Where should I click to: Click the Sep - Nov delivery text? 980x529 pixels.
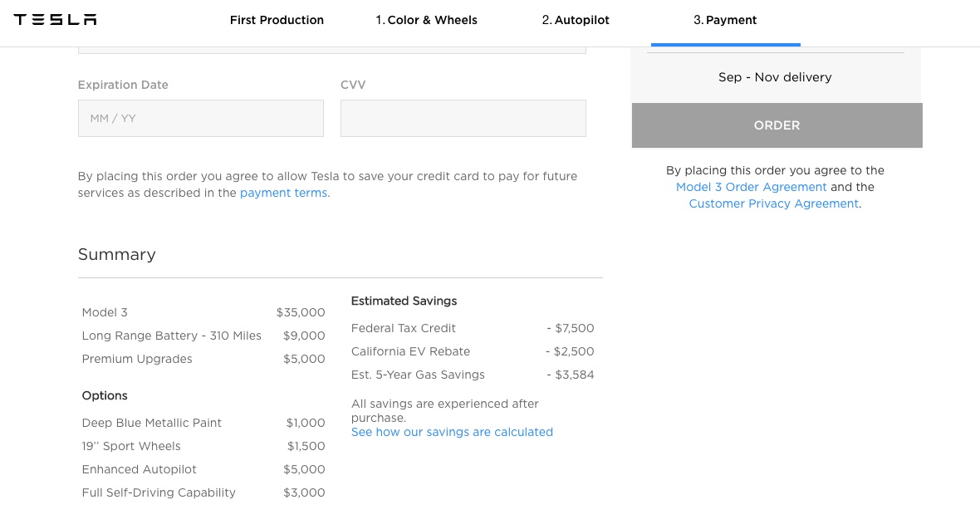775,77
